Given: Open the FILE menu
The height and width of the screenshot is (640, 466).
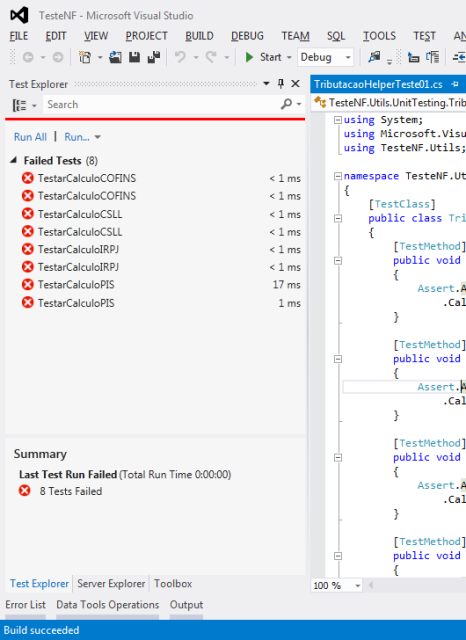Looking at the screenshot, I should pos(19,36).
